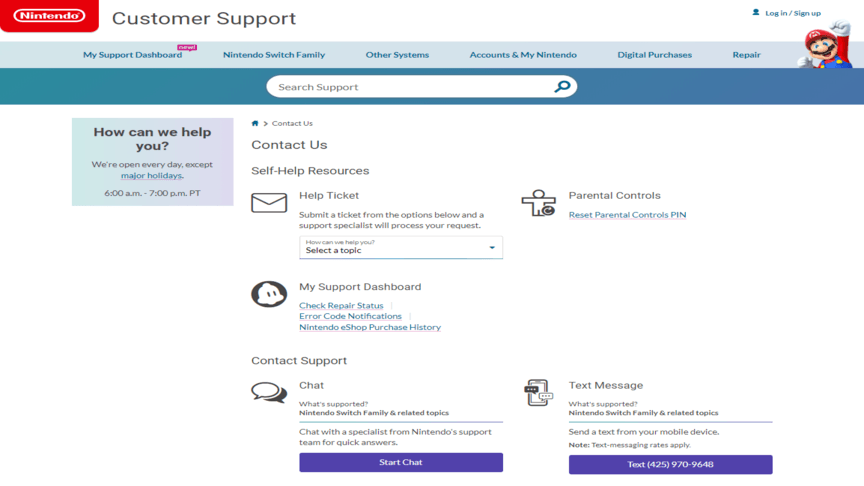
Task: Click the Start Chat button
Action: click(x=401, y=462)
